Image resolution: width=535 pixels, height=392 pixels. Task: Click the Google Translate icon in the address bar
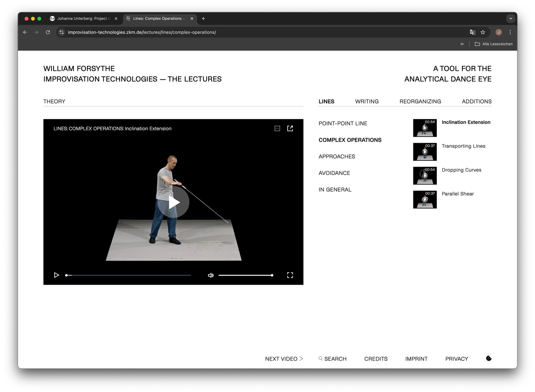(472, 32)
